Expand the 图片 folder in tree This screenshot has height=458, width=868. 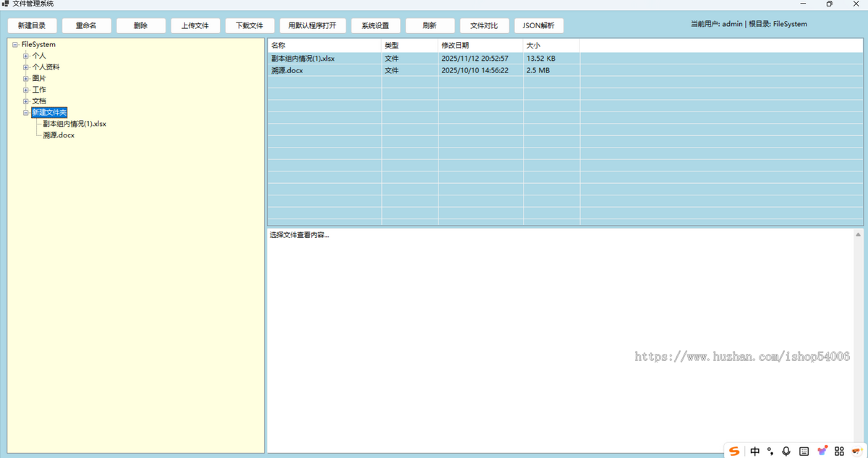[26, 78]
